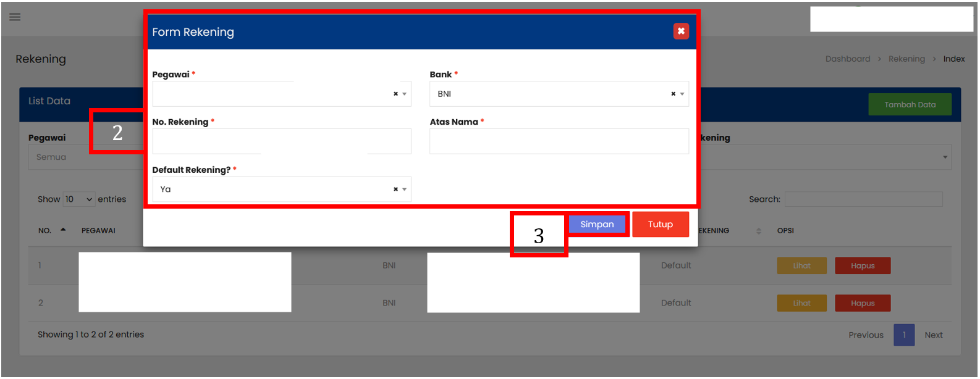Close the Form Rekening modal
The height and width of the screenshot is (379, 980).
pyautogui.click(x=680, y=31)
